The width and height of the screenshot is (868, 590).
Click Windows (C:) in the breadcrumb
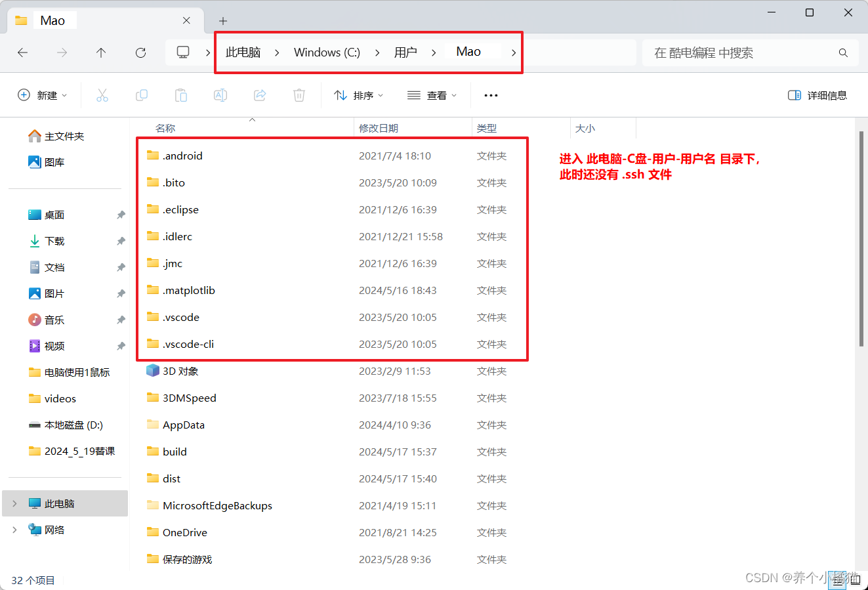327,53
